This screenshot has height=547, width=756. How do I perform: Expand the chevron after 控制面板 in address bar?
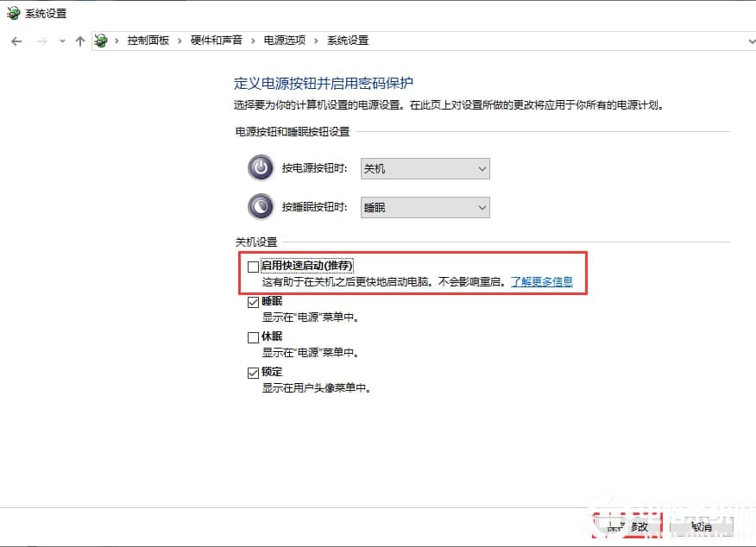point(180,41)
